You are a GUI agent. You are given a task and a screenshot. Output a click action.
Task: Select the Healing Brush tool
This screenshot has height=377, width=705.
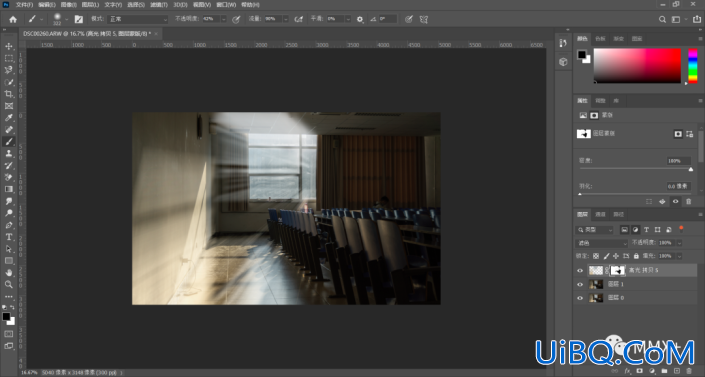point(9,130)
